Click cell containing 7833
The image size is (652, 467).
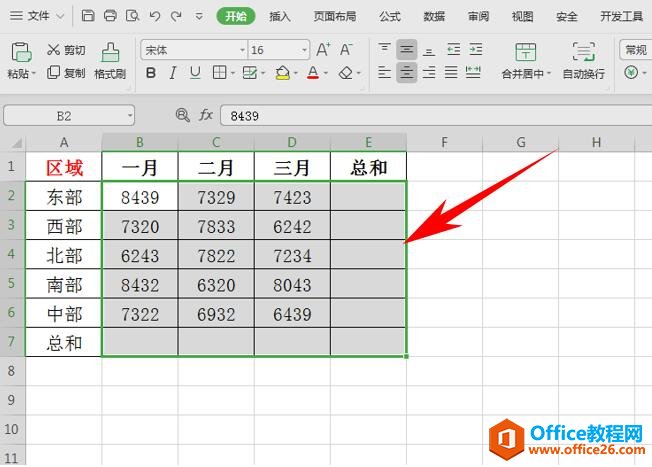click(x=216, y=226)
